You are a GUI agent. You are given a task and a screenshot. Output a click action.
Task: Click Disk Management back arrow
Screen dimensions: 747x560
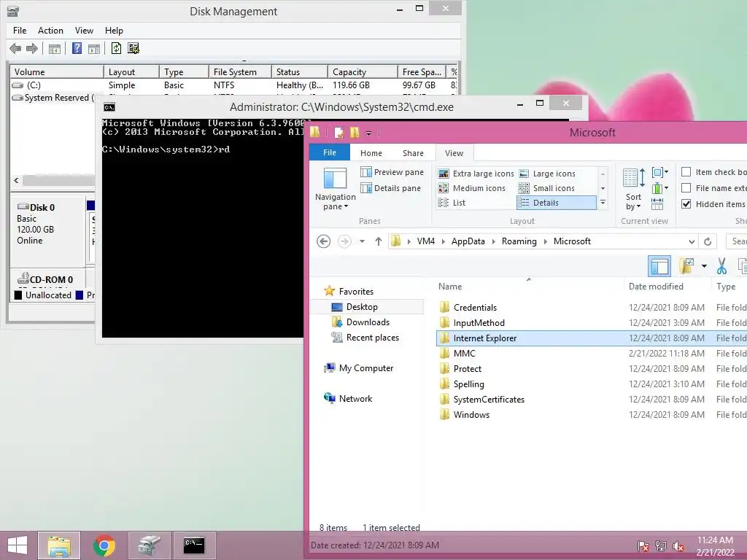tap(15, 48)
